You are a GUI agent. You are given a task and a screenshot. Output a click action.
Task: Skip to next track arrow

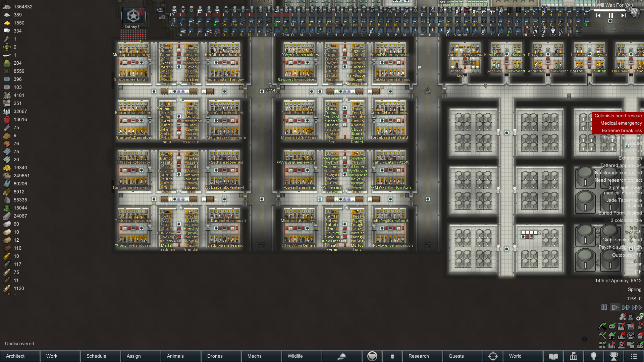click(x=623, y=15)
